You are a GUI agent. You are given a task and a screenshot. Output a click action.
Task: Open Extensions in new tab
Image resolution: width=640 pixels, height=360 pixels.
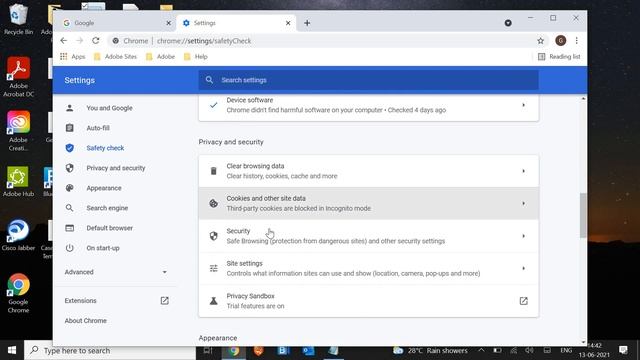tap(164, 301)
